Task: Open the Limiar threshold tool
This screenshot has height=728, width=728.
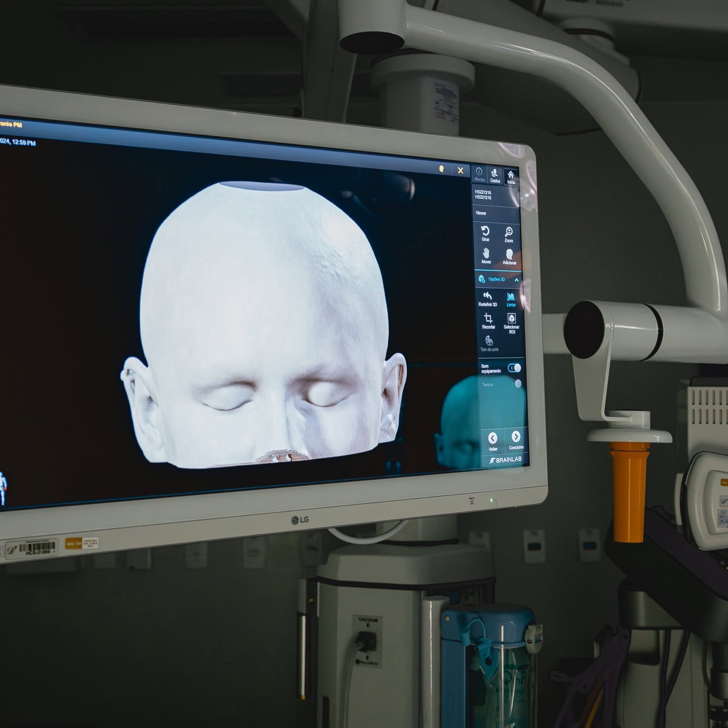Action: click(x=511, y=299)
